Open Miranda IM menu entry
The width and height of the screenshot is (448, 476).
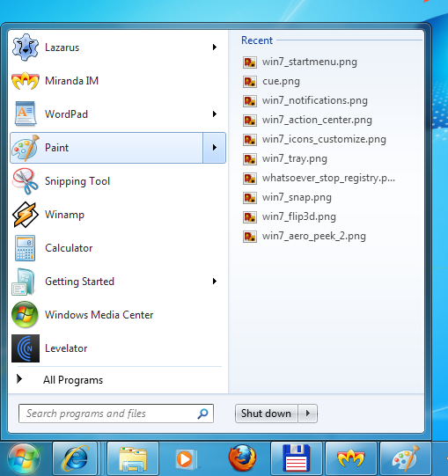118,81
